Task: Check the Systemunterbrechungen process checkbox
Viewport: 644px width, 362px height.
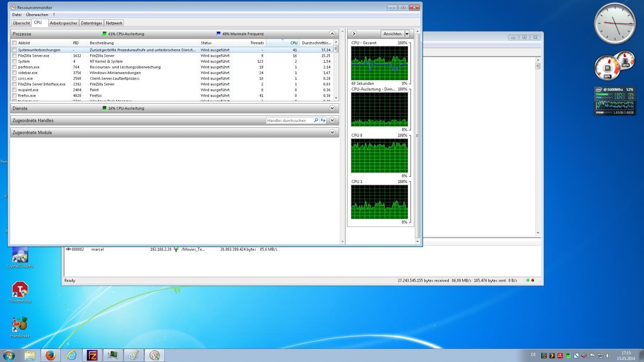Action: point(14,50)
